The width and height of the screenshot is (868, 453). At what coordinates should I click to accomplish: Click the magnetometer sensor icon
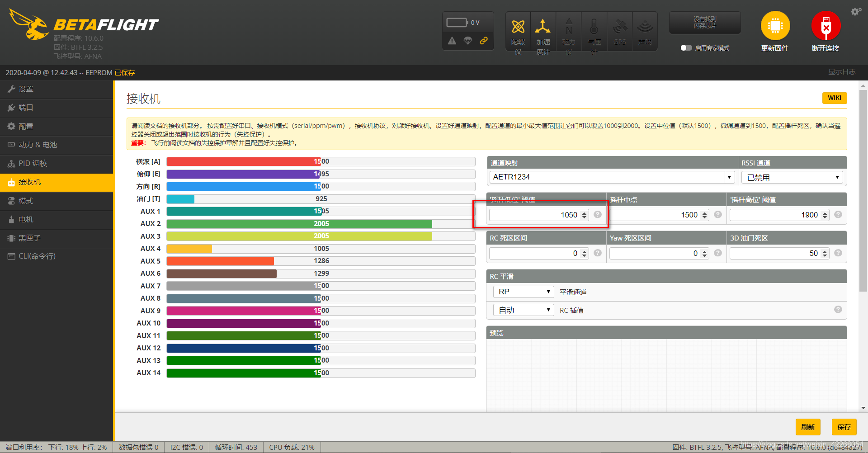click(x=569, y=27)
